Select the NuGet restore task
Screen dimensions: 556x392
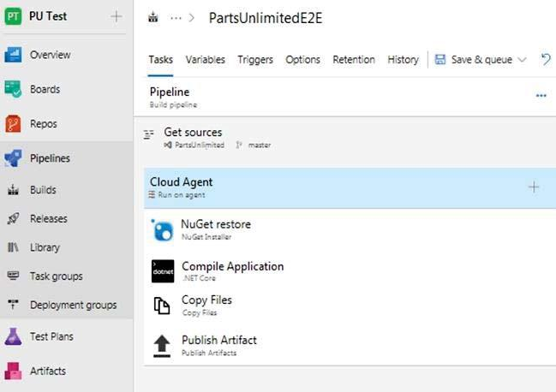tap(350, 230)
